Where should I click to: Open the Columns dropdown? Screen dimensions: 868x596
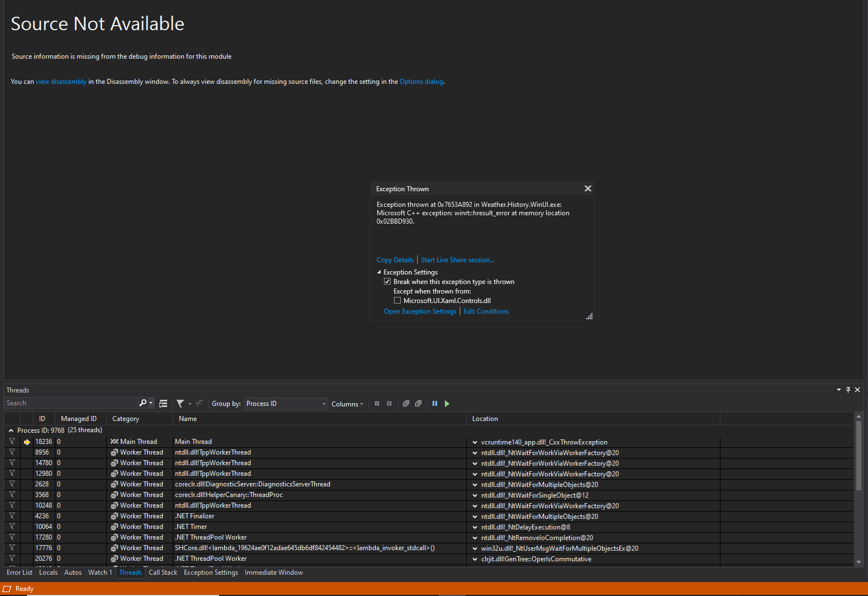pyautogui.click(x=347, y=404)
